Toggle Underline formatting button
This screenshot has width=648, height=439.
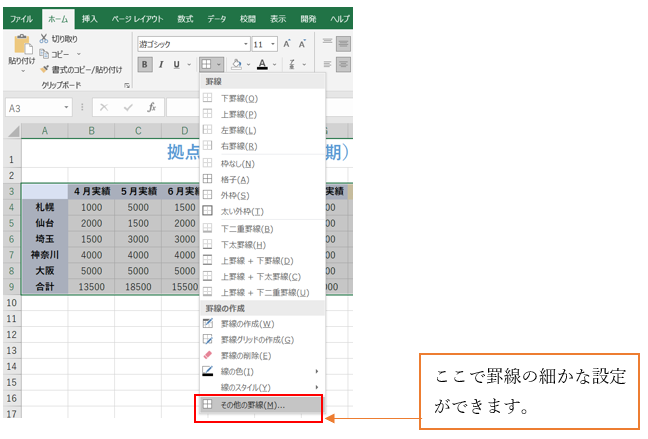pyautogui.click(x=176, y=65)
